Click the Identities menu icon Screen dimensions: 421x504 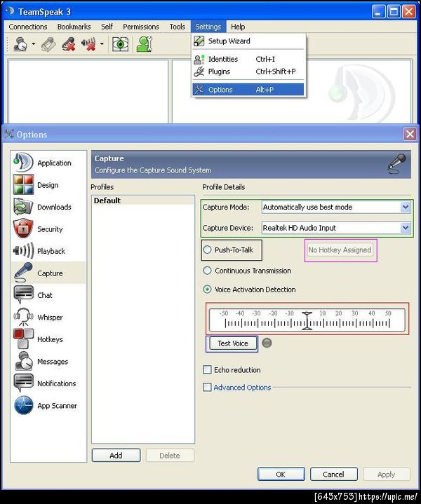199,59
